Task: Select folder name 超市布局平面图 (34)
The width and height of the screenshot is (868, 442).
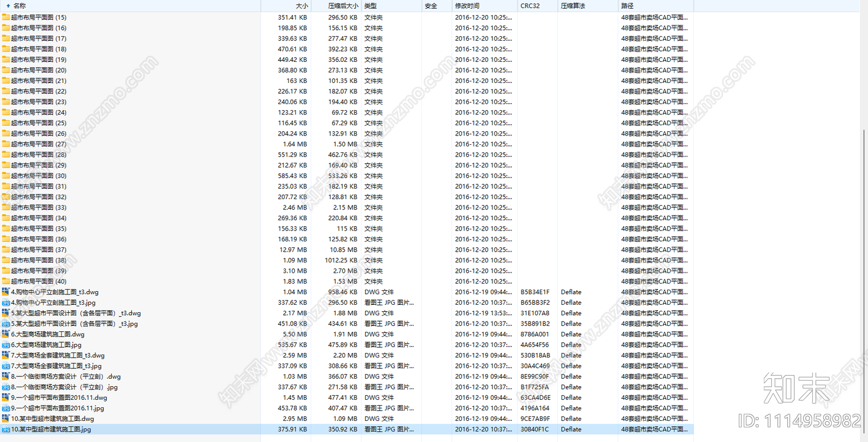Action: [x=39, y=218]
